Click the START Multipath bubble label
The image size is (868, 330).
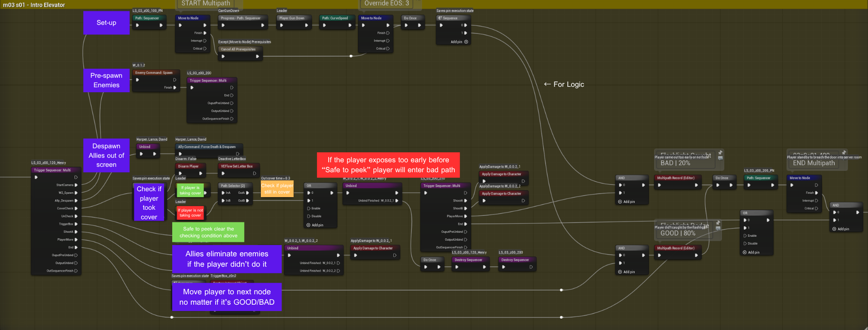point(206,3)
